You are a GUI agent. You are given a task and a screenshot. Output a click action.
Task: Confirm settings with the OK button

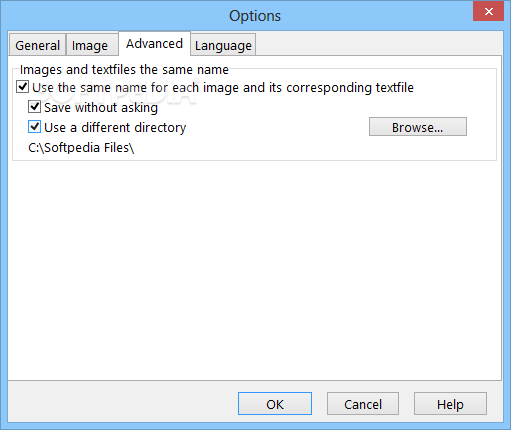point(275,404)
